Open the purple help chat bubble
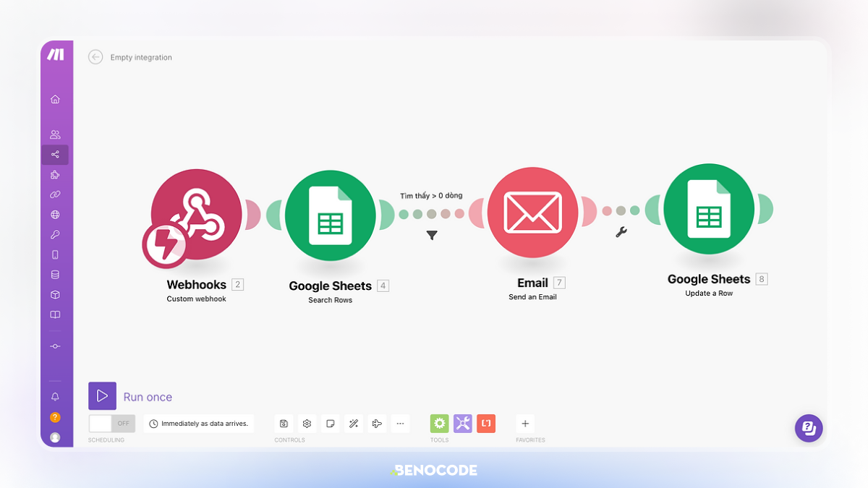Image resolution: width=868 pixels, height=488 pixels. pos(809,428)
